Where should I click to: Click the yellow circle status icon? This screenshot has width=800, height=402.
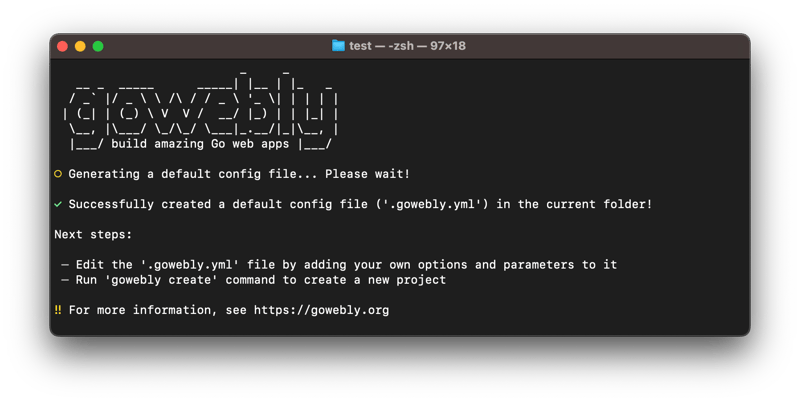(x=57, y=174)
